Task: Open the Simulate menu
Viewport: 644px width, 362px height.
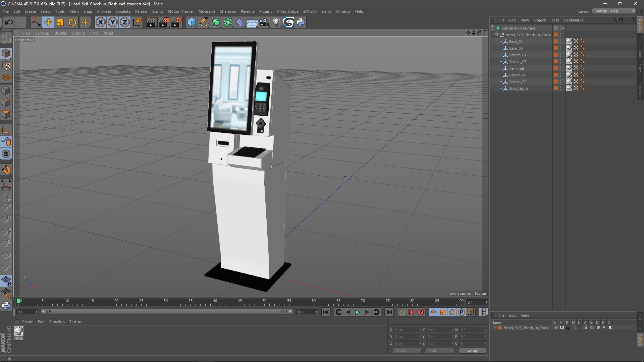Action: click(x=123, y=11)
